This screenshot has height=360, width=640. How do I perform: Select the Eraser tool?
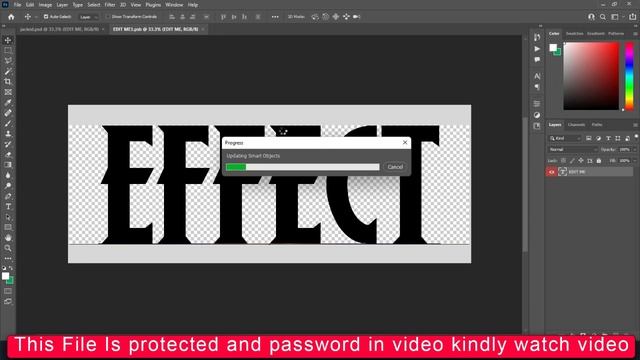(x=8, y=155)
